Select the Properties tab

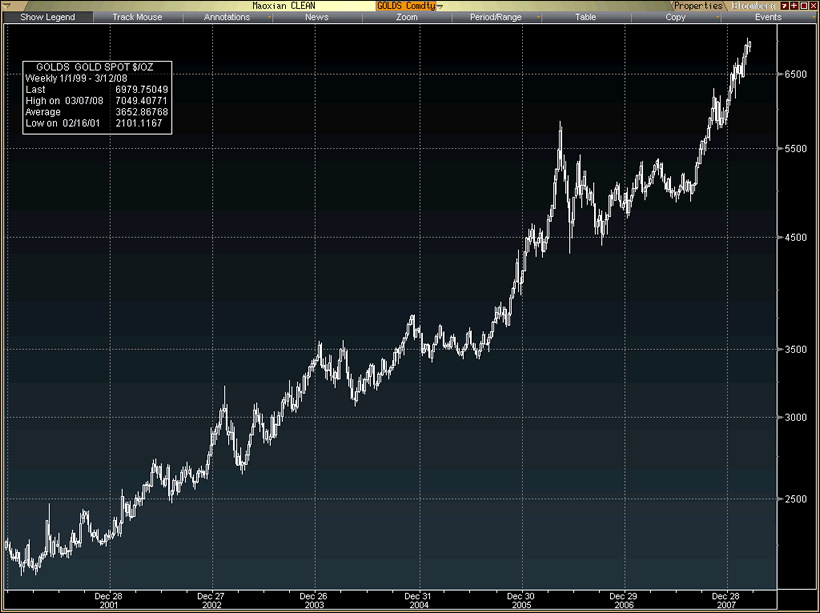(697, 5)
